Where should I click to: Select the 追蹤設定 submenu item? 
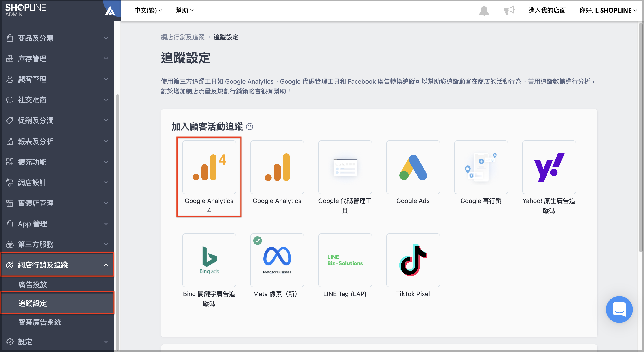tap(57, 303)
